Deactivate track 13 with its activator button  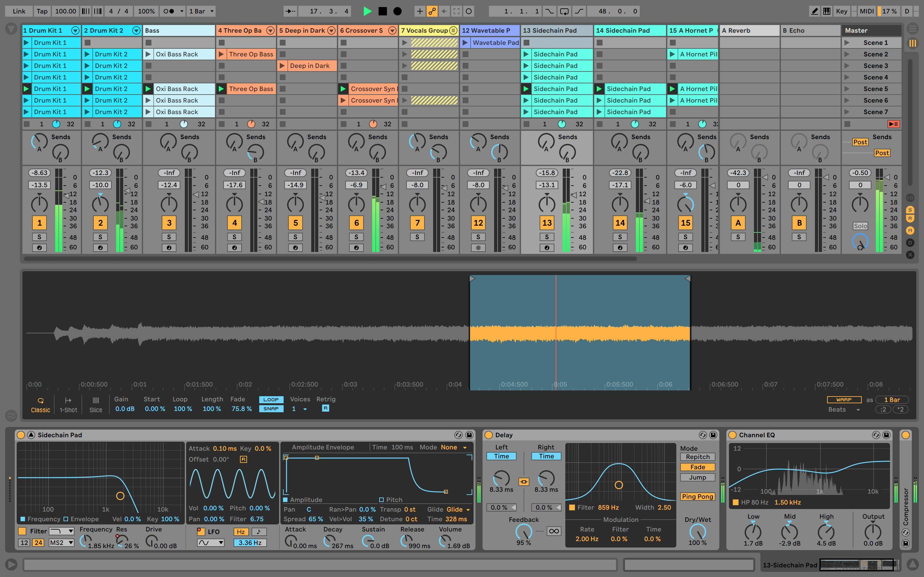click(x=547, y=223)
